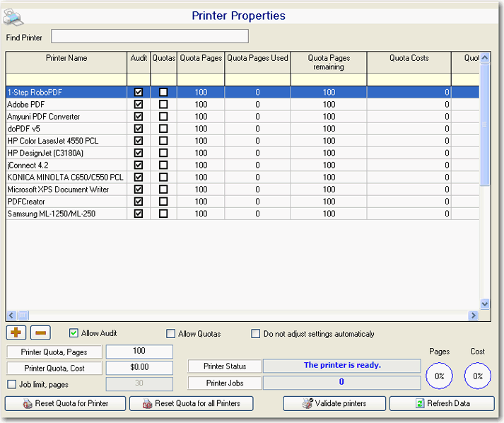Uncheck Audit for PDFCreator row
The image size is (504, 423).
point(139,202)
